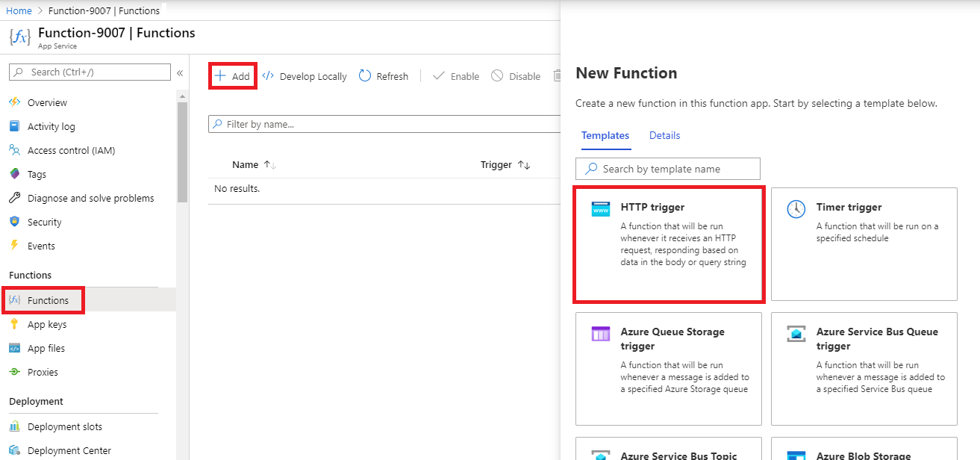Image resolution: width=980 pixels, height=460 pixels.
Task: Open the Templates tab
Action: tap(605, 135)
